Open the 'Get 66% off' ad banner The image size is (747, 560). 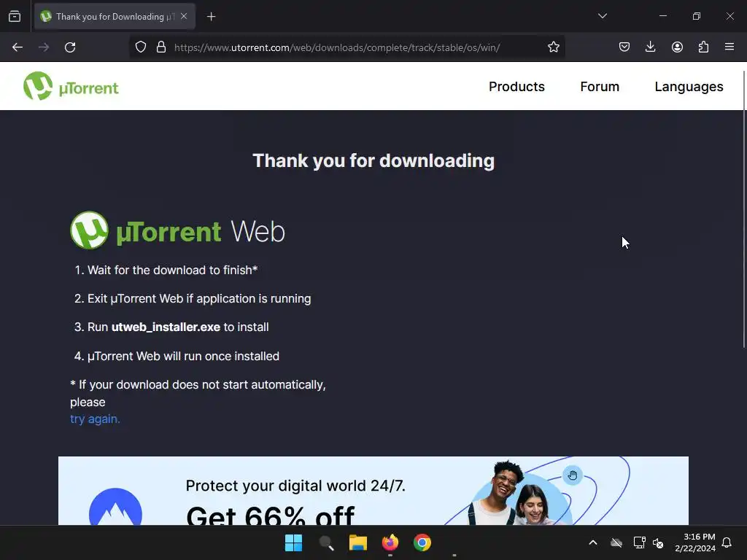[373, 491]
